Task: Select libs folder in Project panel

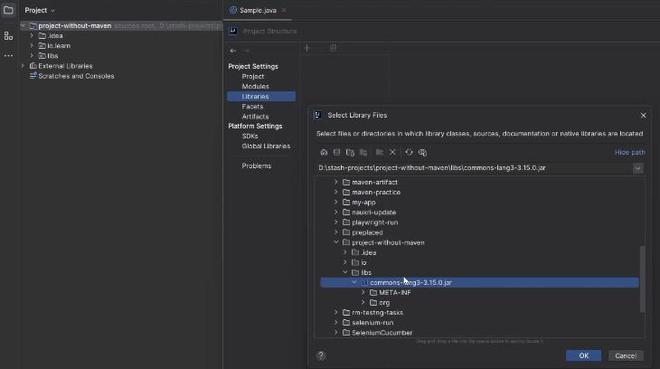Action: click(x=52, y=56)
